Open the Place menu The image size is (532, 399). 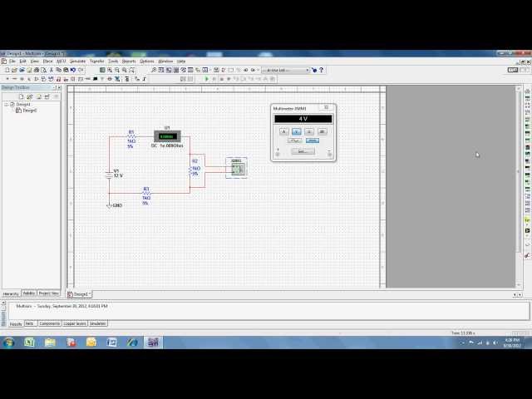point(47,62)
